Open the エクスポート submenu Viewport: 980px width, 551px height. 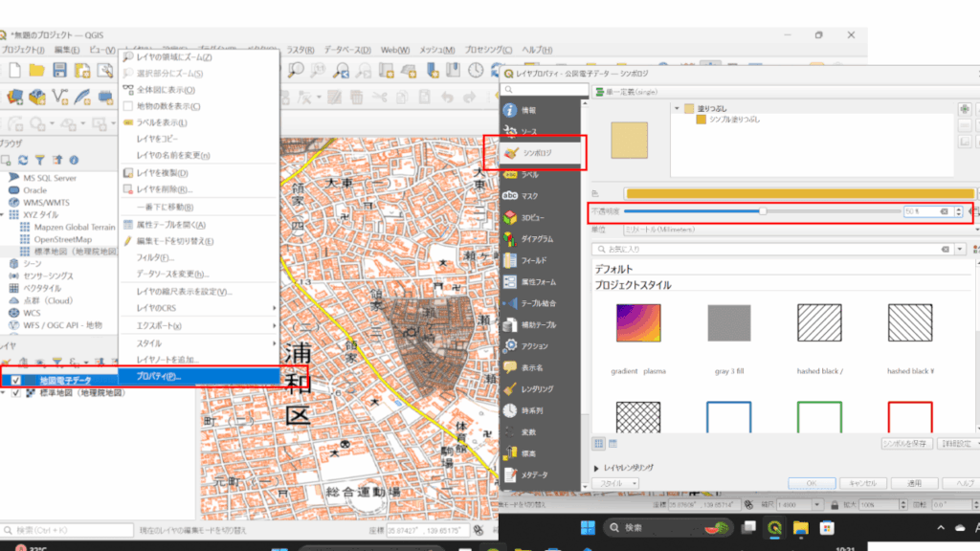(199, 326)
